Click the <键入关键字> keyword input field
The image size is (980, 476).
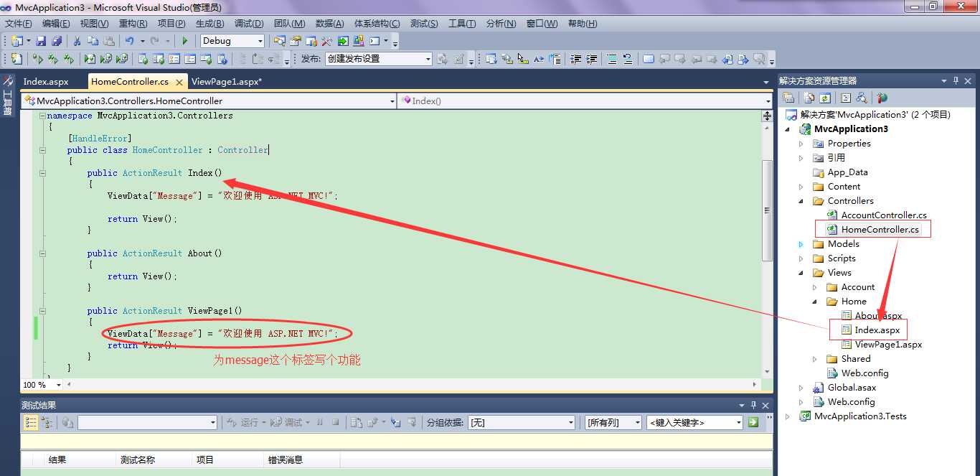pyautogui.click(x=694, y=422)
